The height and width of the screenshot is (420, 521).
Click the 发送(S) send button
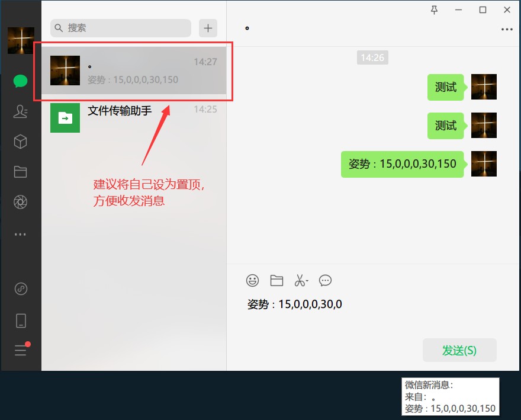[x=459, y=350]
